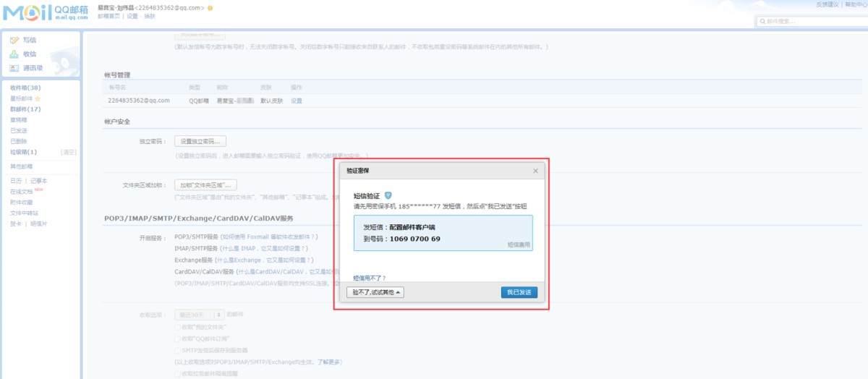
Task: Click the 短信用不了？ link
Action: 369,278
